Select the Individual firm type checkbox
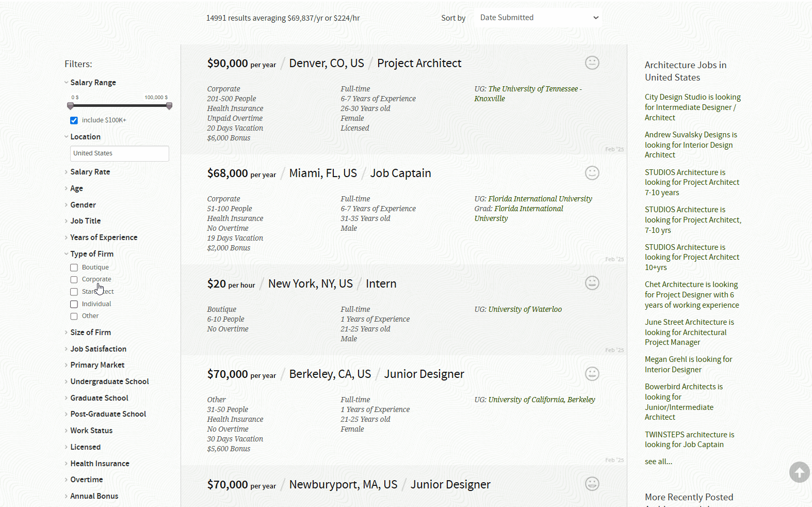The height and width of the screenshot is (507, 812). tap(74, 304)
